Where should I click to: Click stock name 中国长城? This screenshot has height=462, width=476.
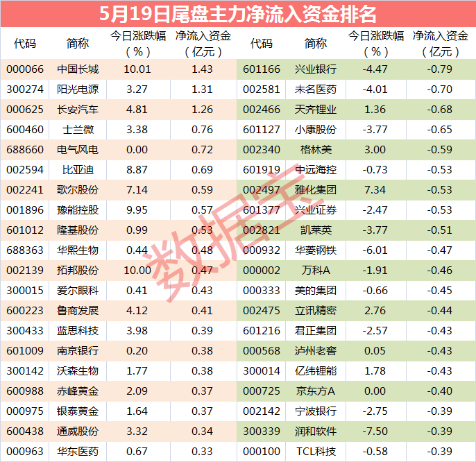click(x=78, y=69)
